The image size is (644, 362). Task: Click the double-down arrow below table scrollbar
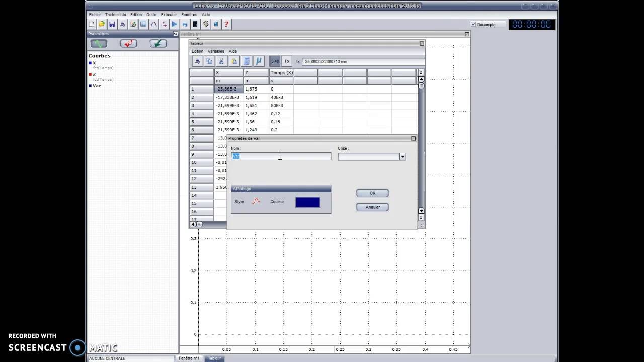click(x=421, y=218)
